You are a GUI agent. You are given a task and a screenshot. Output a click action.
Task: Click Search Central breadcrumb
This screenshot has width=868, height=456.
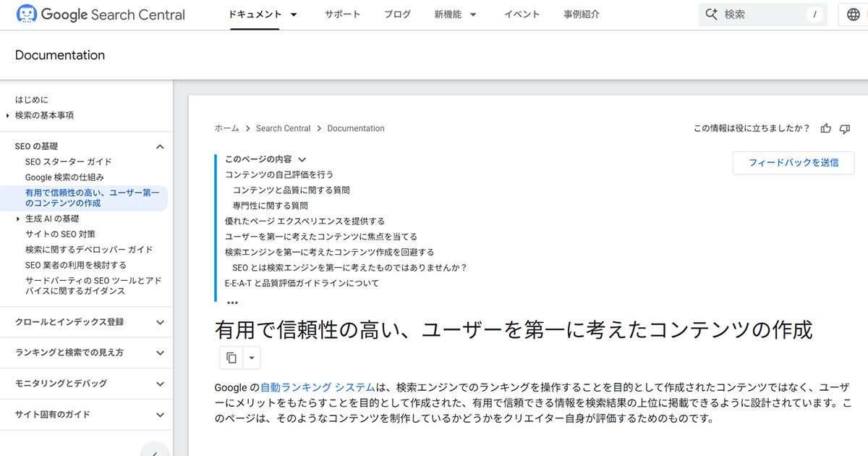(x=283, y=128)
